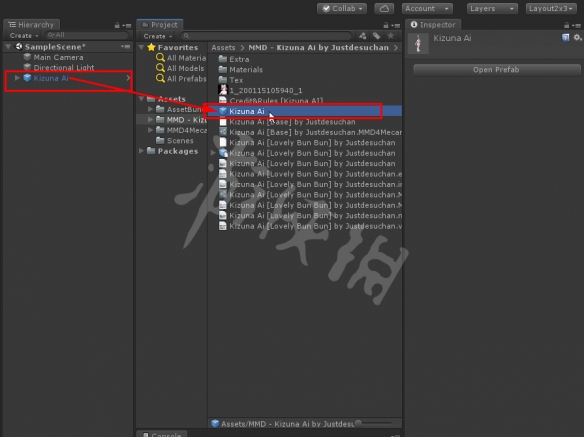584x437 pixels.
Task: Open Kizuna Ai prefab via Hierarchy chevron
Action: 128,78
